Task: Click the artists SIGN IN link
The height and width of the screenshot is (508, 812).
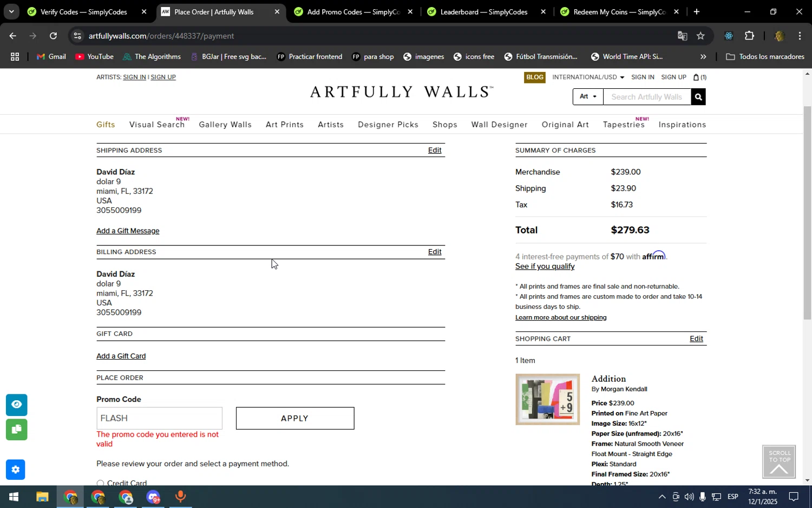Action: click(x=134, y=77)
